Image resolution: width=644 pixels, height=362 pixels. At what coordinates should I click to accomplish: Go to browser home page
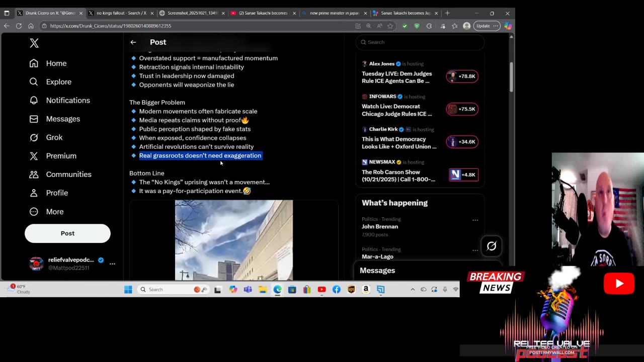(x=31, y=26)
